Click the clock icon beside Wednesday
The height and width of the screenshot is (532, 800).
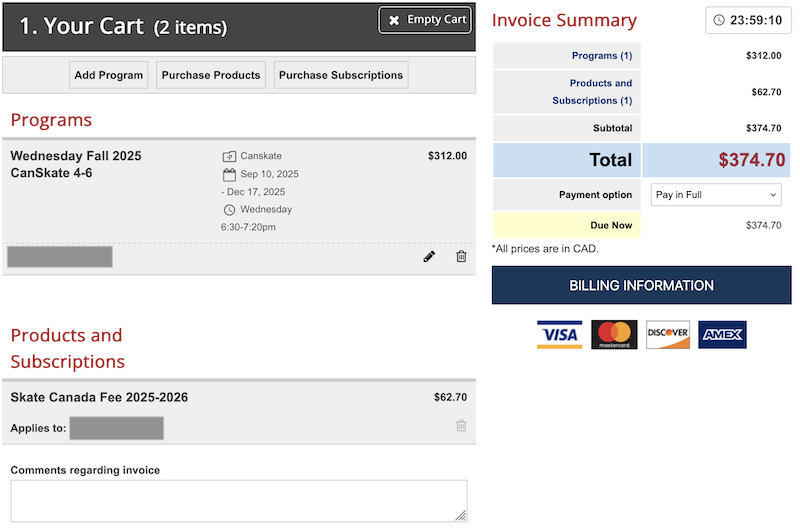(229, 210)
